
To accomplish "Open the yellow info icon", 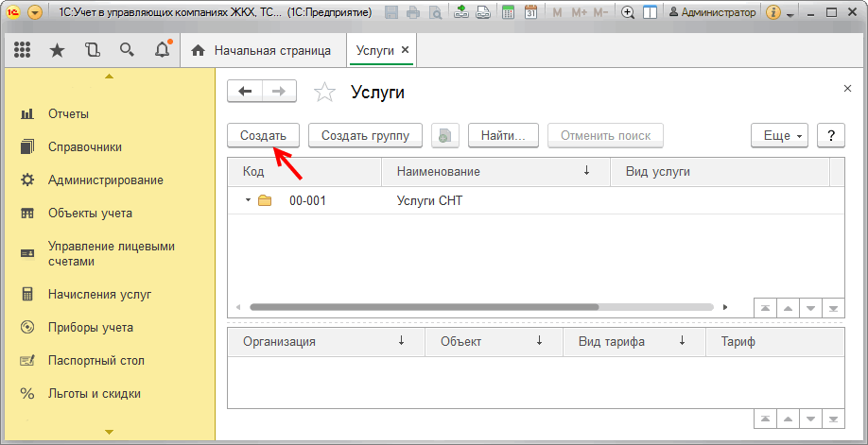I will point(773,12).
